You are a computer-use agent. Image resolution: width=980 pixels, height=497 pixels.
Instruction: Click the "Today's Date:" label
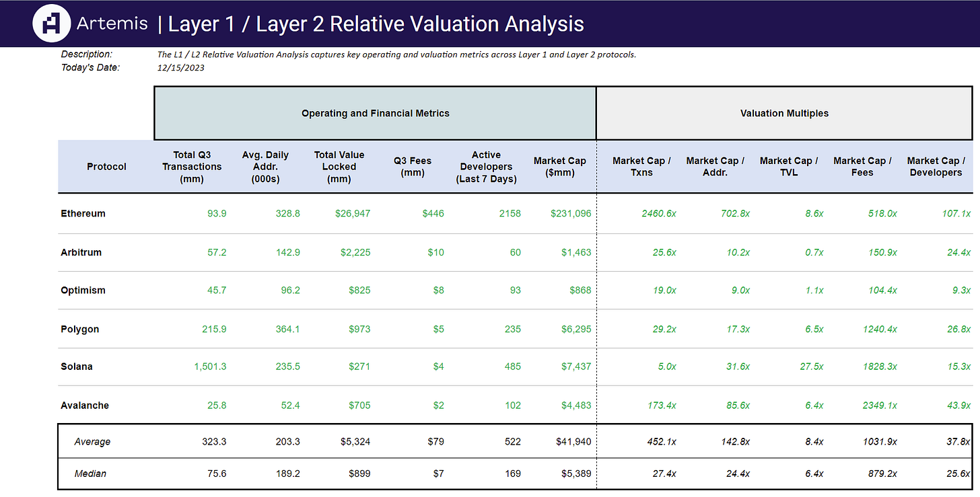[x=90, y=67]
